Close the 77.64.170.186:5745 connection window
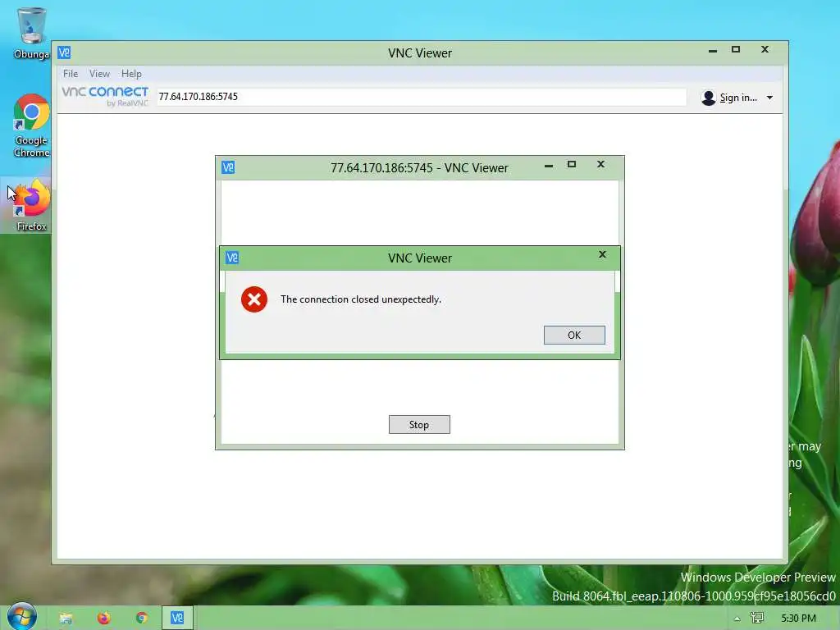840x630 pixels. pyautogui.click(x=600, y=164)
